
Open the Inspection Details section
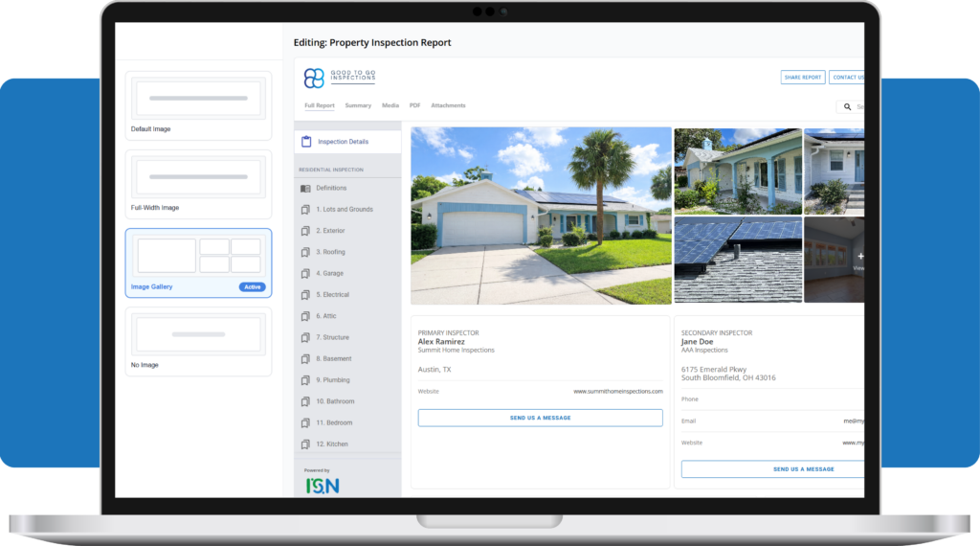pyautogui.click(x=347, y=142)
